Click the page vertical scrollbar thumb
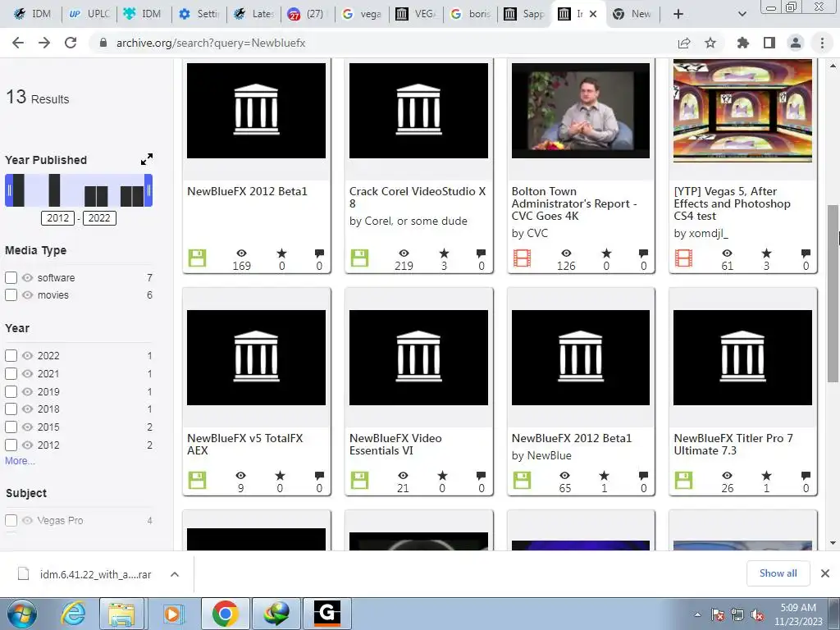The width and height of the screenshot is (840, 630). [833, 294]
